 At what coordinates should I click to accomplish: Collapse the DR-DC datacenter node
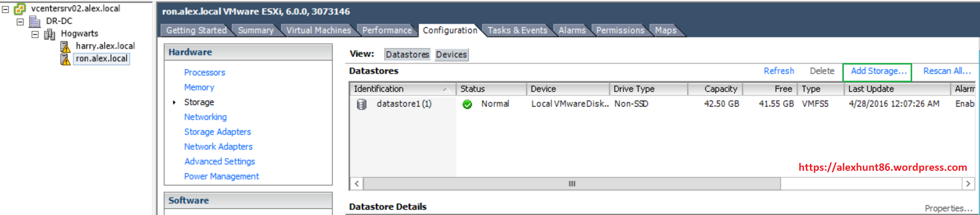pos(20,22)
